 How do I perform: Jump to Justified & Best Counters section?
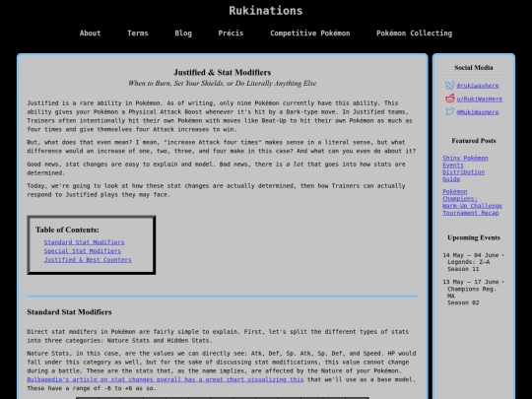tap(88, 259)
